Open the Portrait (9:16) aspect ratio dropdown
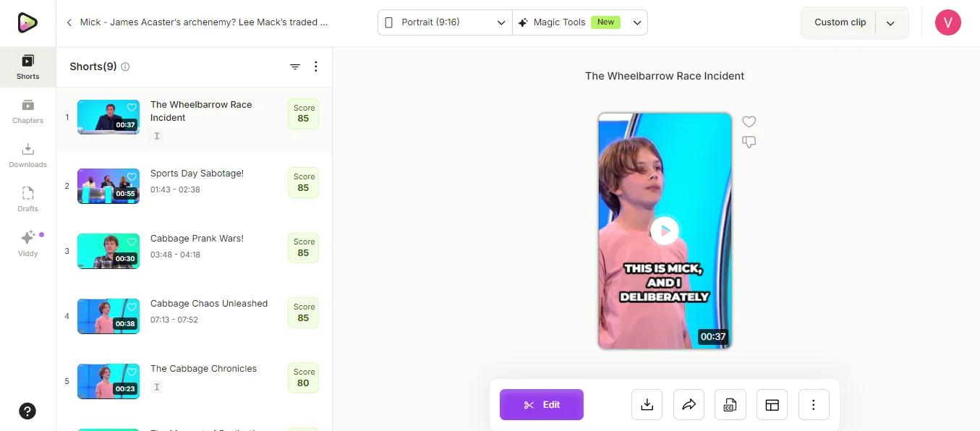Screen dimensions: 980x431 pyautogui.click(x=445, y=22)
